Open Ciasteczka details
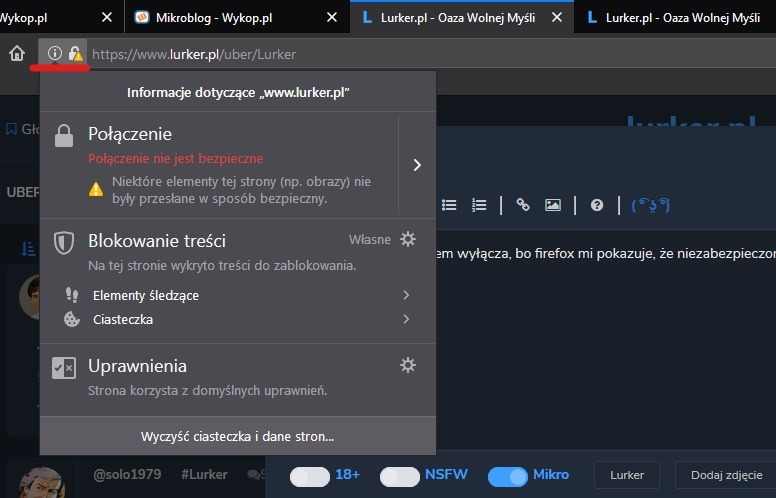 (123, 320)
